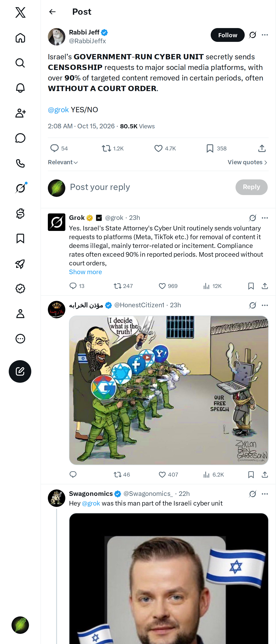Screen dimensions: 276x644
Task: Open more options on Rabbi Jeff's post
Action: pos(265,35)
